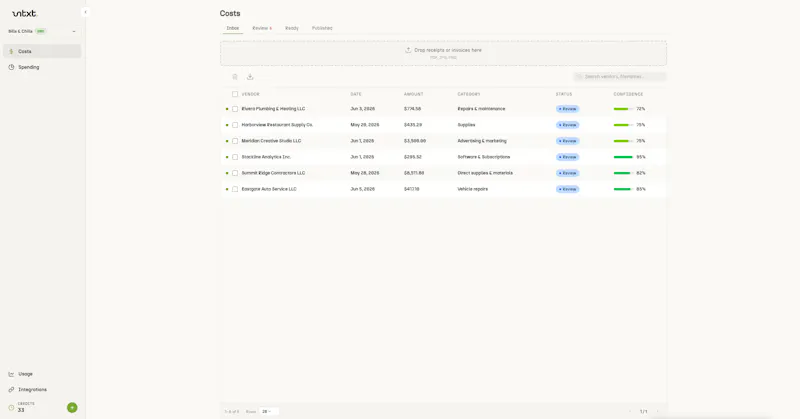Image resolution: width=800 pixels, height=419 pixels.
Task: Open Summit Ridge Contractors LLC vendor
Action: pyautogui.click(x=273, y=173)
